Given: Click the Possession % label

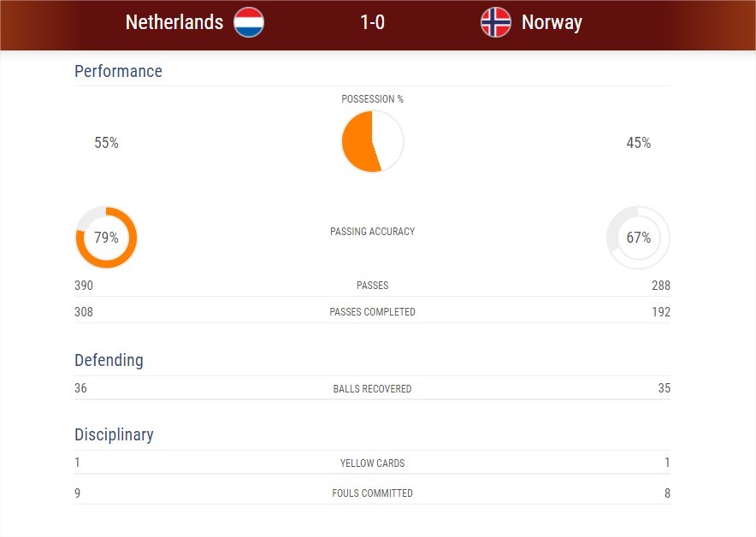Looking at the screenshot, I should (x=372, y=99).
